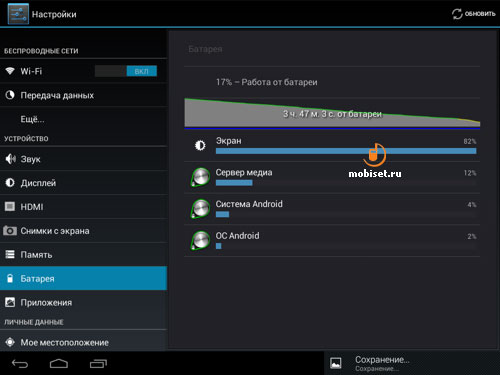
Task: Click the 'Экран' 82% usage bar
Action: [346, 151]
